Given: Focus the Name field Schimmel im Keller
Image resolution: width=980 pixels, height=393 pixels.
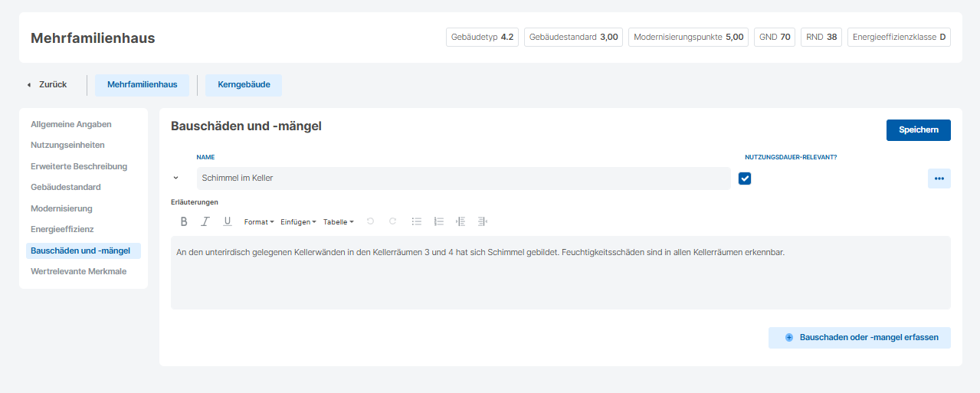Looking at the screenshot, I should pos(464,178).
